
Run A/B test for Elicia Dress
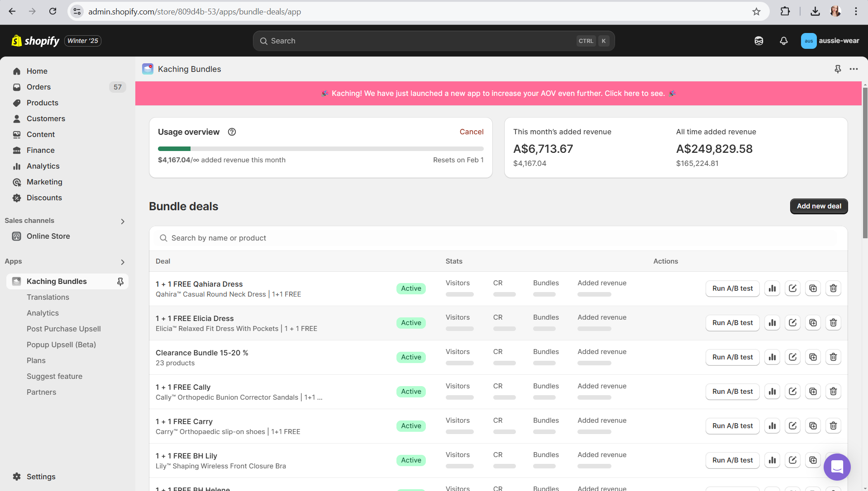click(732, 323)
